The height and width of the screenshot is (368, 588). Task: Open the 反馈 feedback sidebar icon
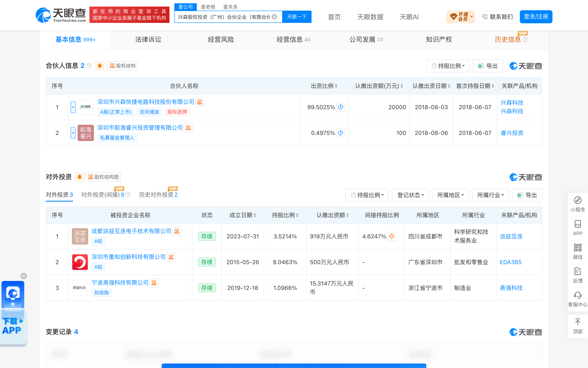578,275
